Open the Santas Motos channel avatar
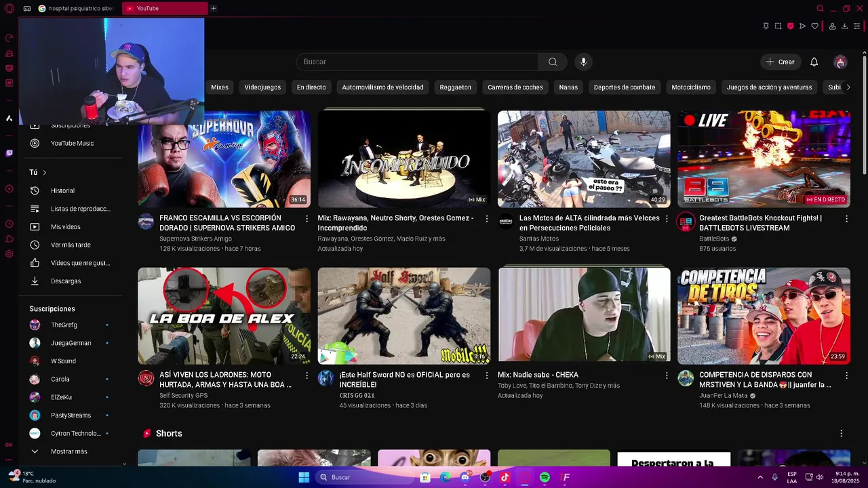 tap(506, 222)
